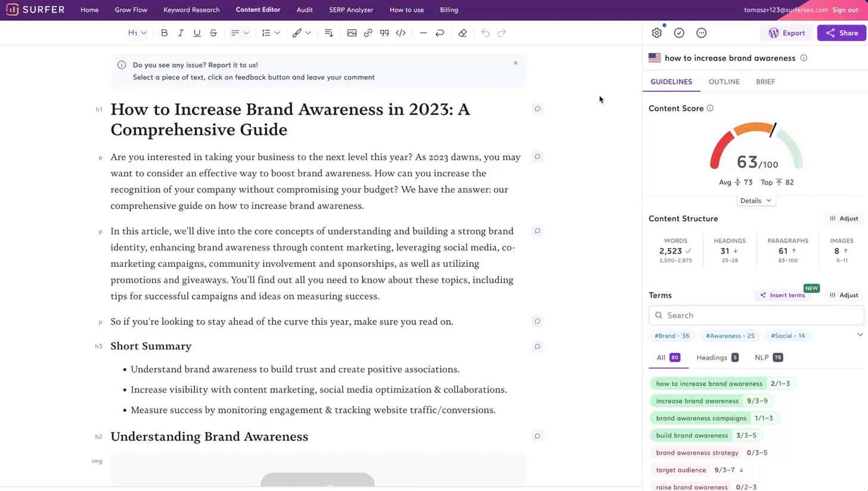Open the editor settings gear icon

[x=656, y=33]
